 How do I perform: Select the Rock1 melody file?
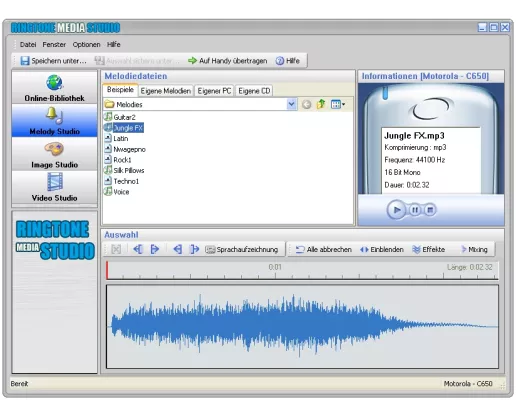click(x=118, y=160)
